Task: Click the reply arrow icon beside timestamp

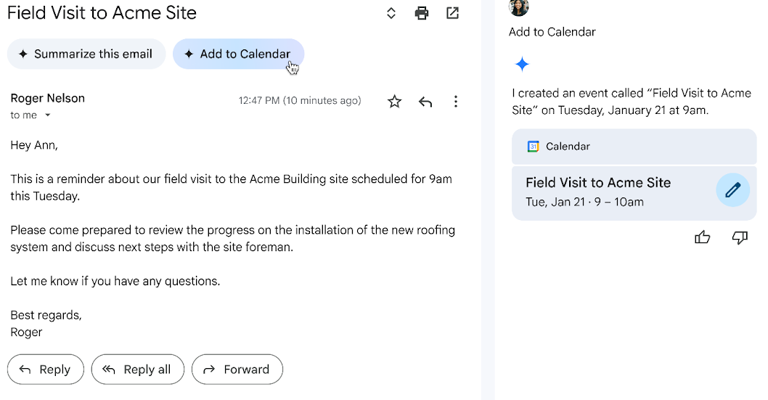Action: (x=425, y=101)
